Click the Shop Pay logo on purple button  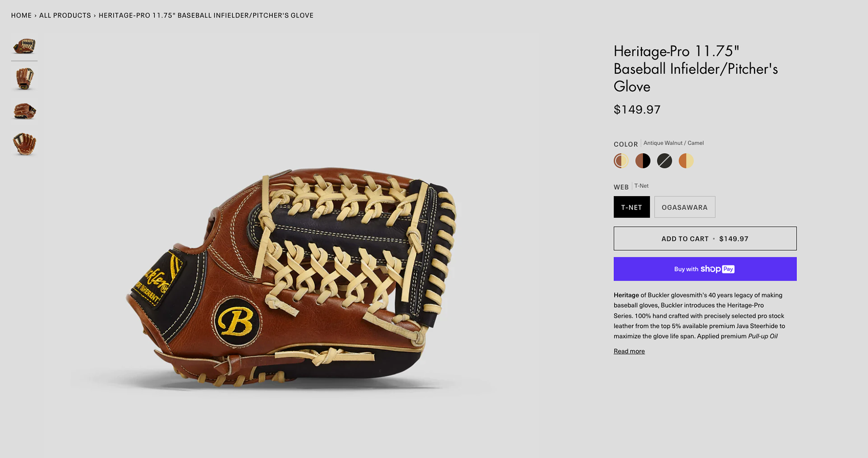tap(717, 269)
